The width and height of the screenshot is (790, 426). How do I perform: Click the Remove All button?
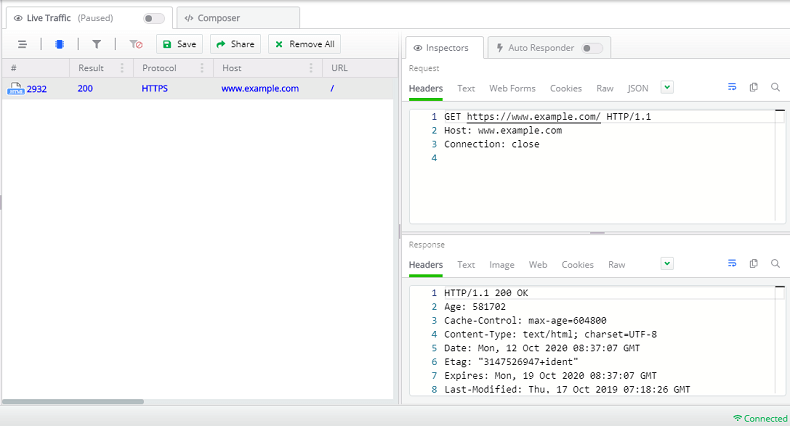tap(304, 44)
